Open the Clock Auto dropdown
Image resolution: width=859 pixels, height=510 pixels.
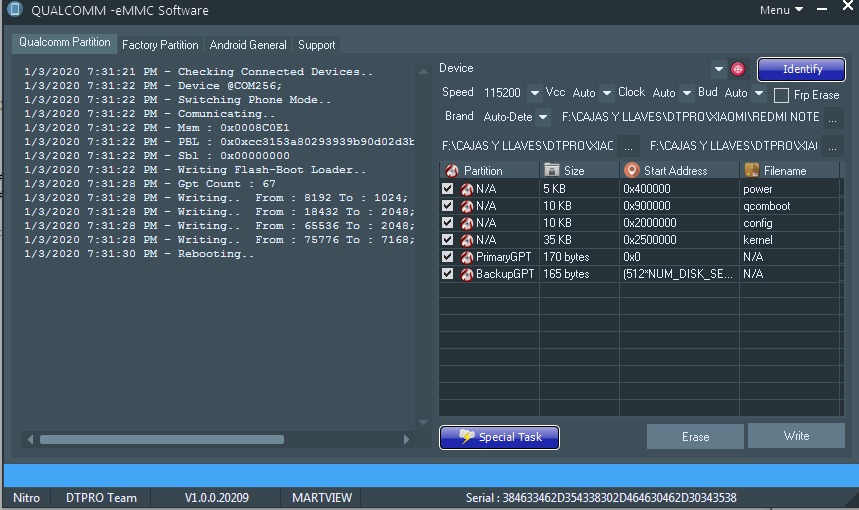point(686,93)
